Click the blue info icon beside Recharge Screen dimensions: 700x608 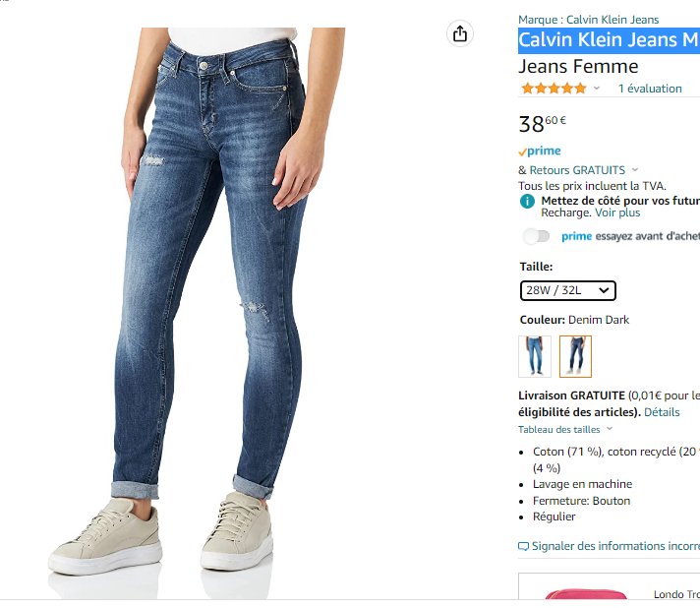coord(527,201)
